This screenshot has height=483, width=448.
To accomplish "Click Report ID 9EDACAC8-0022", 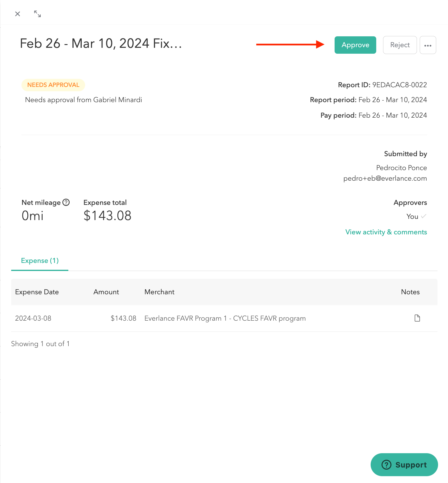I will click(400, 85).
